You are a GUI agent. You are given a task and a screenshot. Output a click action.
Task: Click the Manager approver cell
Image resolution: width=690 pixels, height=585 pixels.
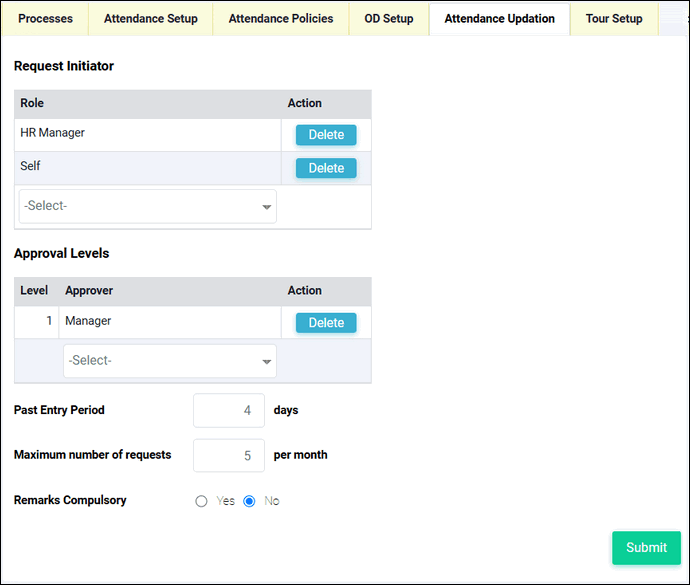click(170, 322)
